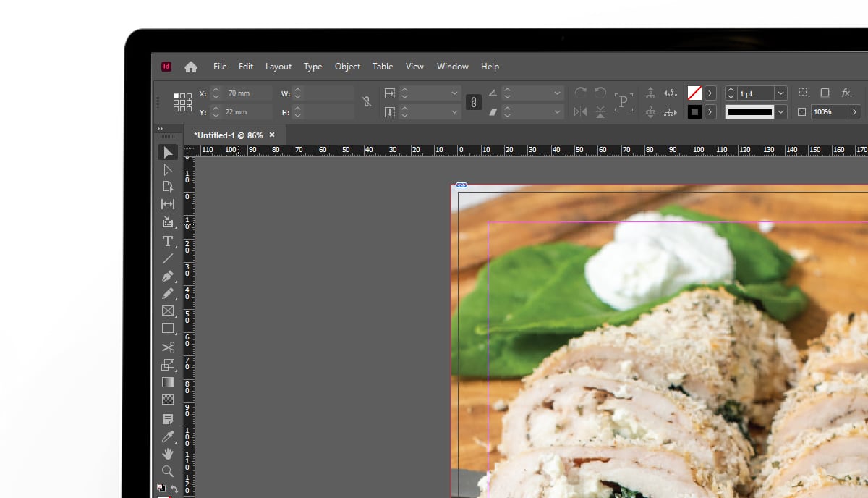Select the Type tool
Screen dimensions: 868x498
click(x=168, y=241)
